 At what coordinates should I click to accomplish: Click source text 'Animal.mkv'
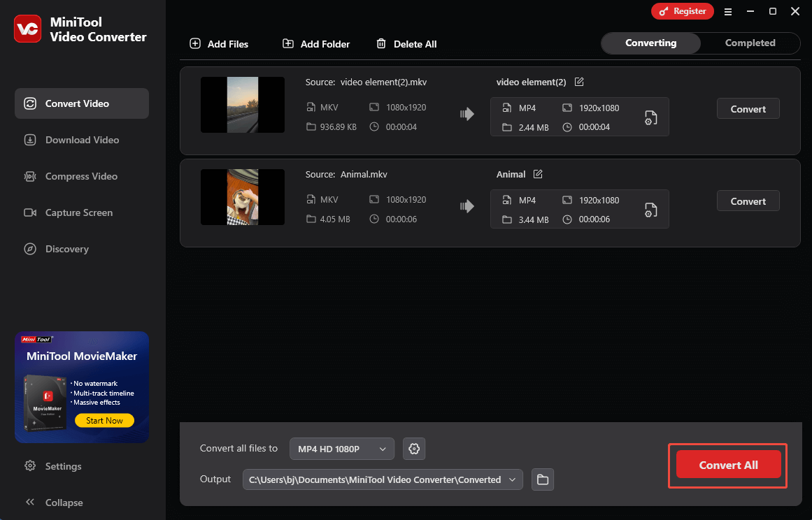[x=364, y=174]
